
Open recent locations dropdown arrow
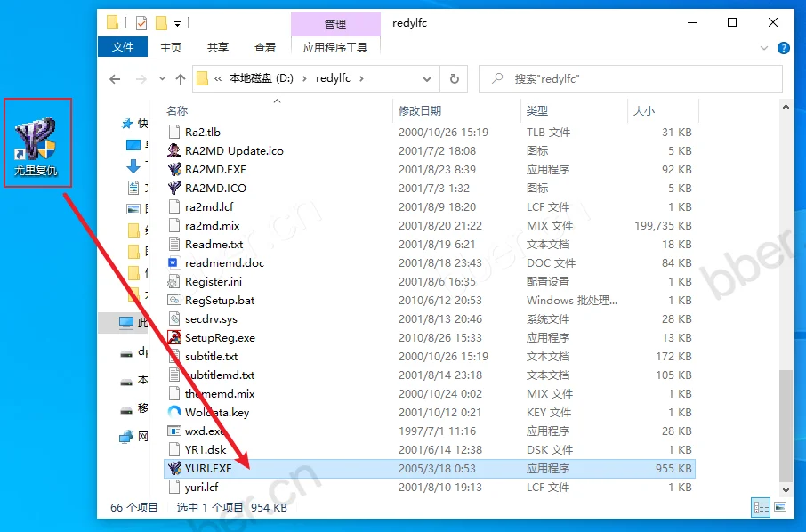point(162,78)
